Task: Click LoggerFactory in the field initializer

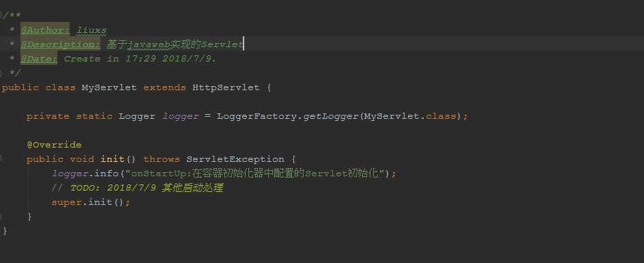Action: [x=257, y=117]
